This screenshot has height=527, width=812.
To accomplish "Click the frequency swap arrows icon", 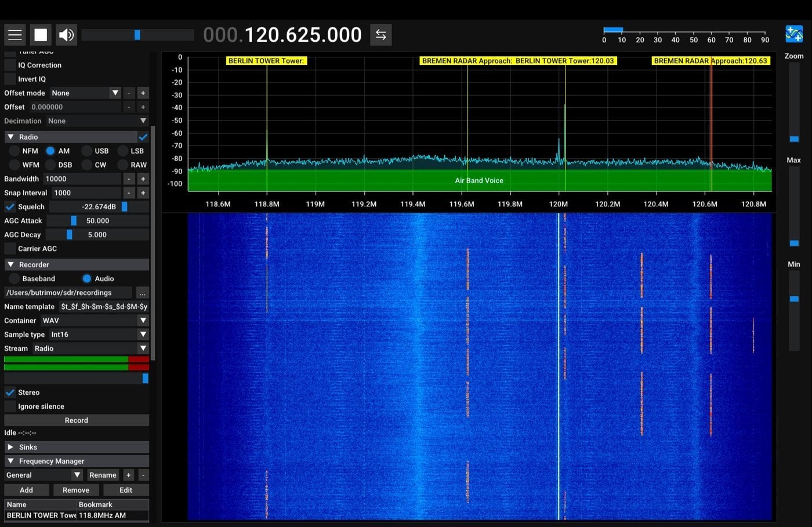I will (x=380, y=34).
